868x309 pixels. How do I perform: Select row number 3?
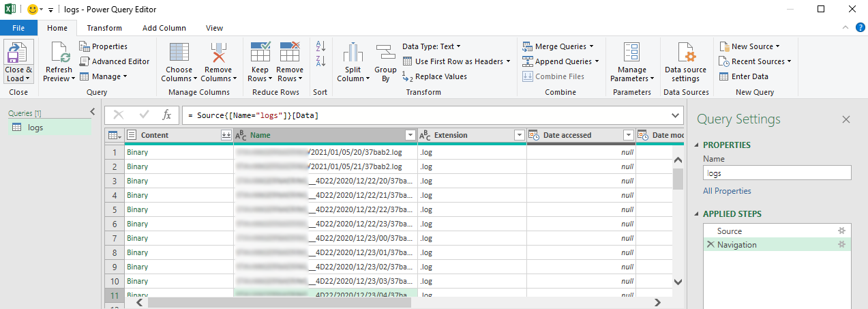[115, 181]
